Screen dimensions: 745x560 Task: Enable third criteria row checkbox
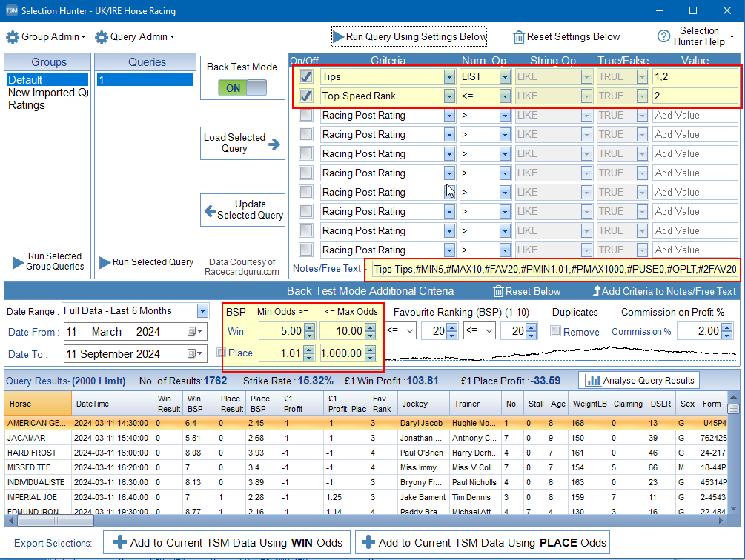306,115
